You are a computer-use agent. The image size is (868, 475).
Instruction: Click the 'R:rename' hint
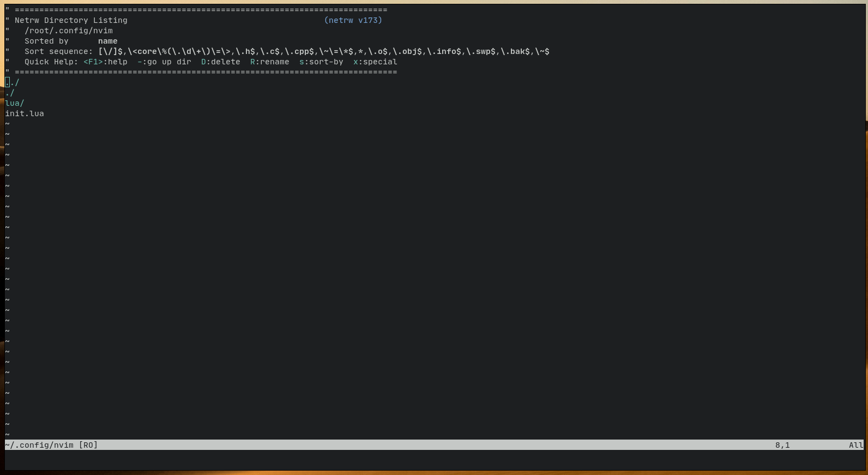pos(270,62)
